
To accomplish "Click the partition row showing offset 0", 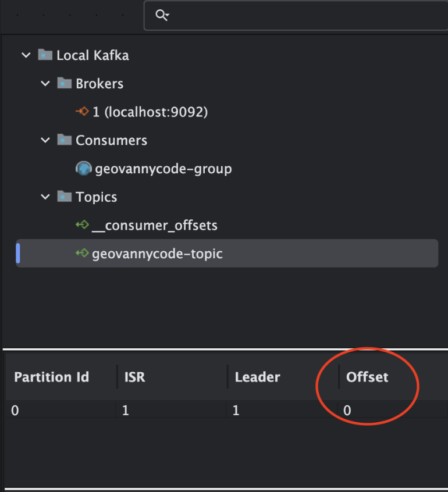I will coord(175,411).
